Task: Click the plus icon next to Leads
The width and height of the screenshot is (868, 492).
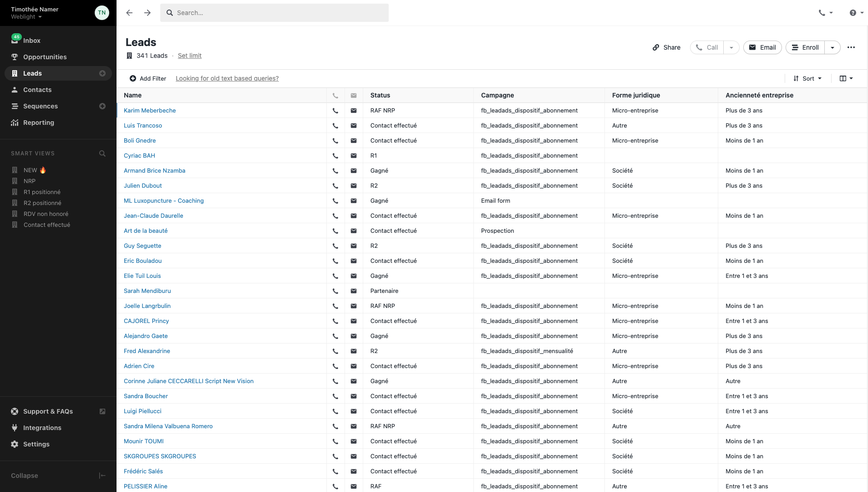Action: pos(102,73)
